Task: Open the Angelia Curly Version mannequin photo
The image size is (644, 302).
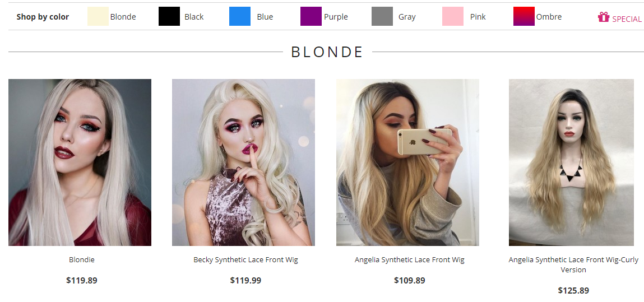Action: click(x=571, y=162)
